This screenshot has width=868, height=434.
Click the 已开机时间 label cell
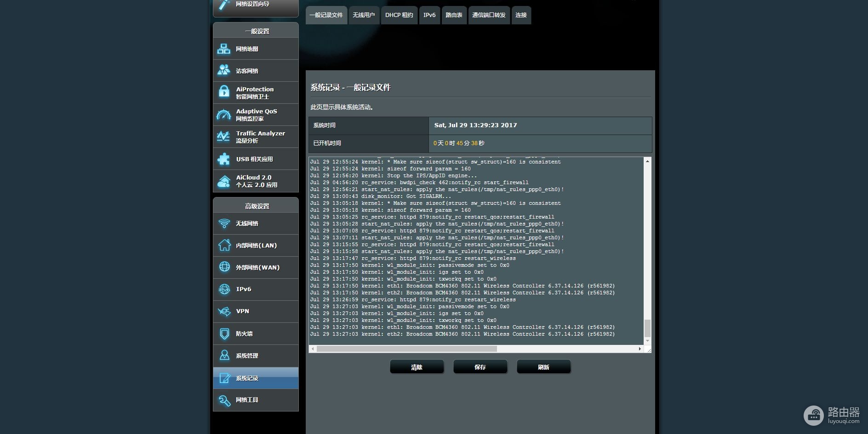click(x=369, y=143)
